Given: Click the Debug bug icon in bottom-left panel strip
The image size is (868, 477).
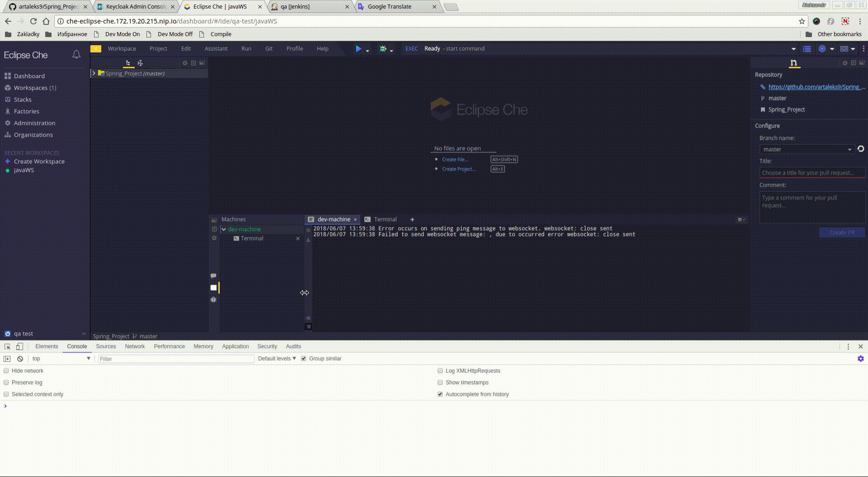Looking at the screenshot, I should tap(213, 300).
